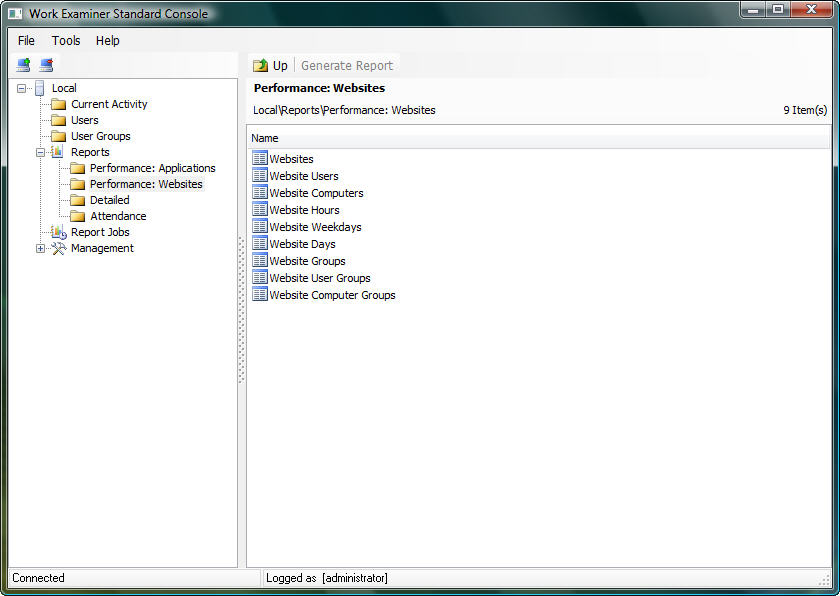Image resolution: width=840 pixels, height=596 pixels.
Task: Click the dotted pane splitter handle
Action: point(241,310)
